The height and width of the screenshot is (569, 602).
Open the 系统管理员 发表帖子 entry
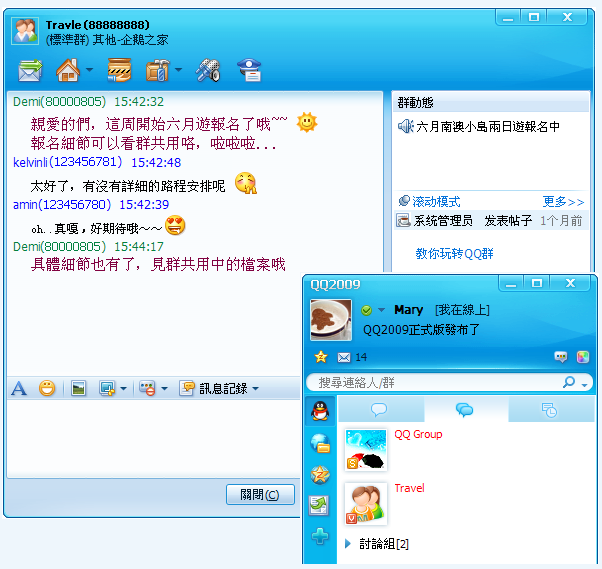pos(491,220)
